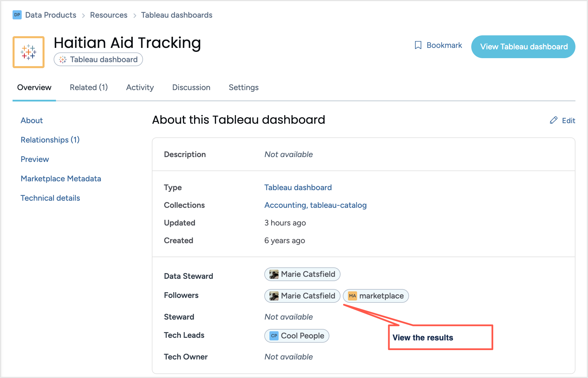Click Steward Not available value

click(289, 317)
